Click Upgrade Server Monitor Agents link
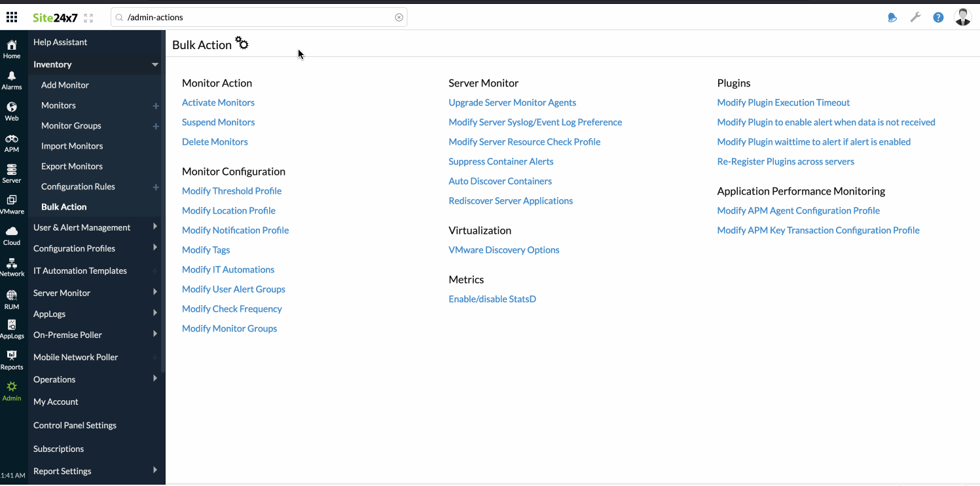This screenshot has width=980, height=486. pos(512,102)
